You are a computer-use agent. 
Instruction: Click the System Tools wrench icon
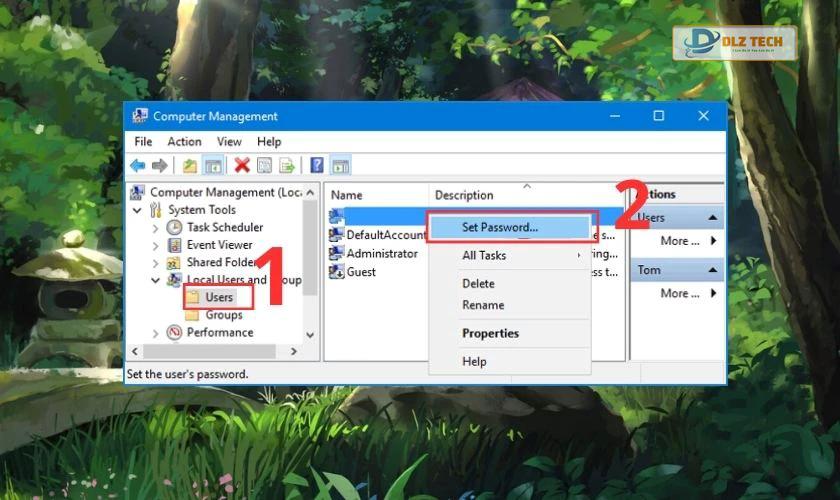(x=156, y=210)
